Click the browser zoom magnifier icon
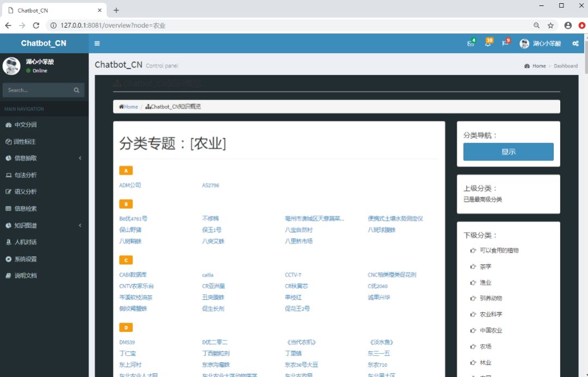Image resolution: width=588 pixels, height=377 pixels. 537,26
